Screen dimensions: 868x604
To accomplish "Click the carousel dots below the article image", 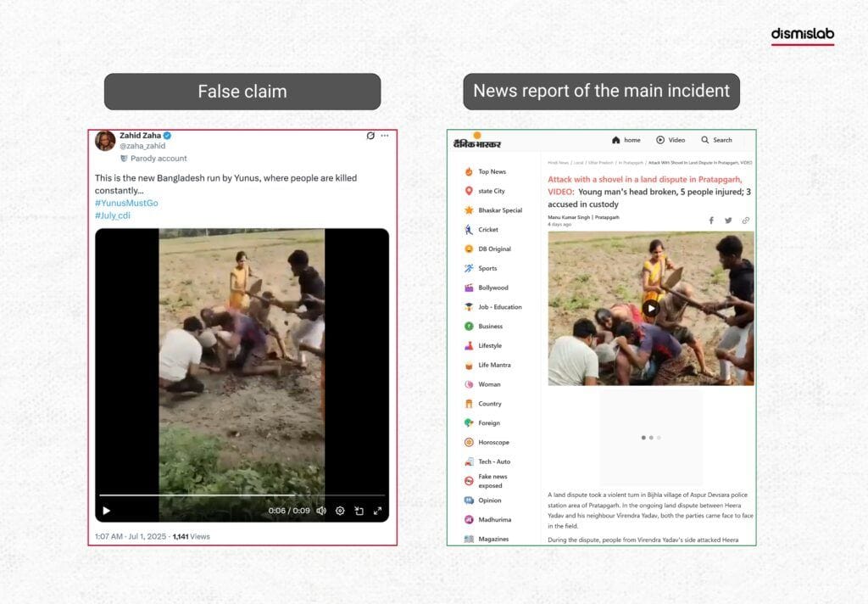I will [651, 438].
